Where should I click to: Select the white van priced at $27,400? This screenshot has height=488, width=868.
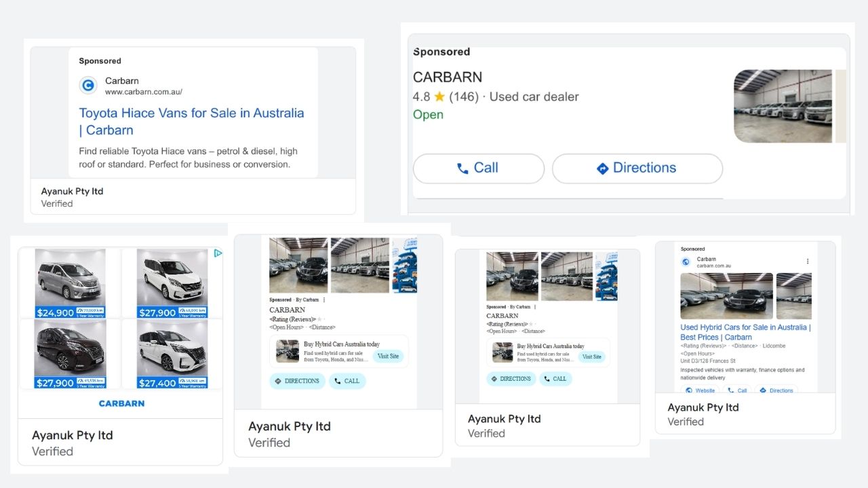pyautogui.click(x=172, y=354)
